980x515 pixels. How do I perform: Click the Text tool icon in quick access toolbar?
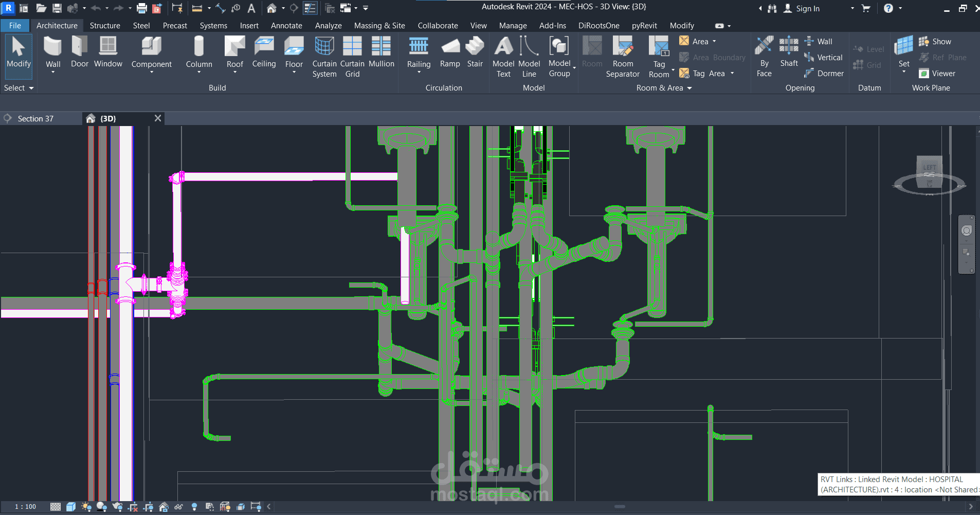pos(251,8)
